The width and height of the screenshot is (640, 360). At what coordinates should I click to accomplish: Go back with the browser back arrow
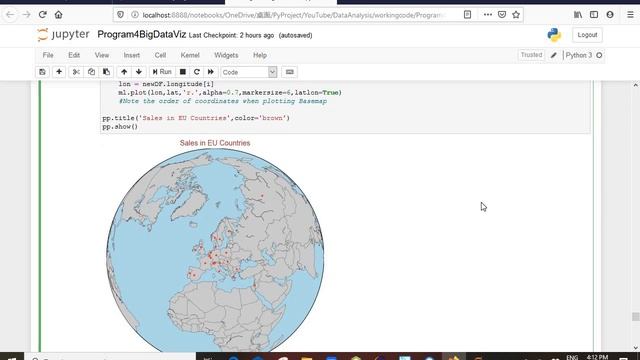10,15
